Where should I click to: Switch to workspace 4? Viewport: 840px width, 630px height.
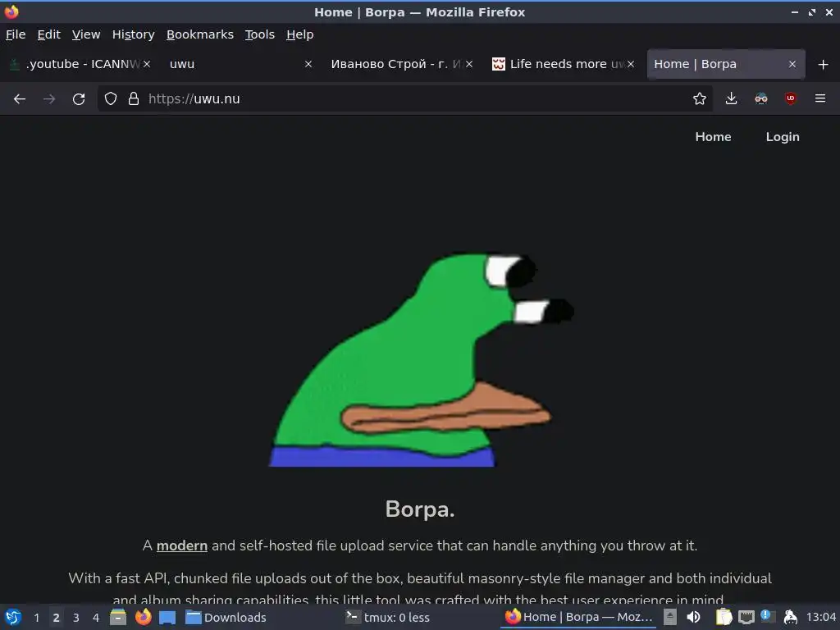[96, 618]
